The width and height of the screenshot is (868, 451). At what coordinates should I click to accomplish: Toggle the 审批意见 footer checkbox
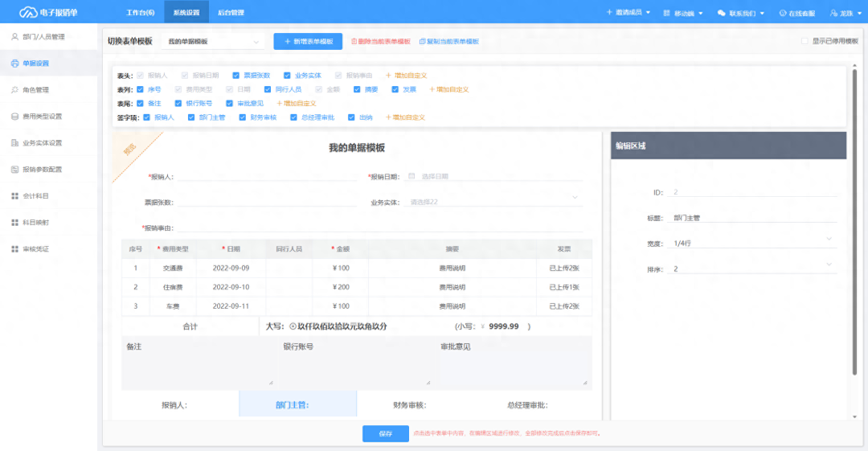tap(229, 103)
